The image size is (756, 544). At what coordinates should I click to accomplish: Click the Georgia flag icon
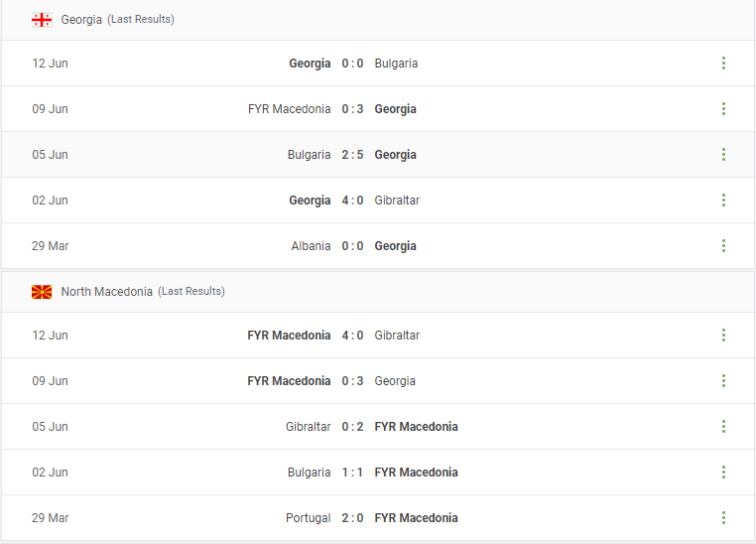(x=42, y=20)
